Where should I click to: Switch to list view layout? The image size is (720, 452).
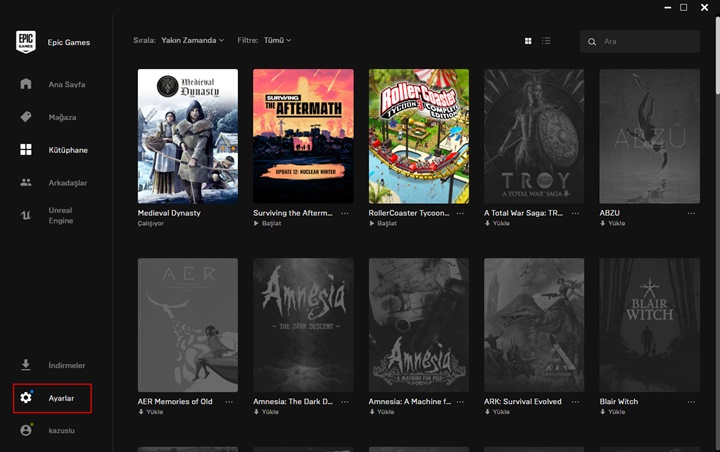(546, 41)
